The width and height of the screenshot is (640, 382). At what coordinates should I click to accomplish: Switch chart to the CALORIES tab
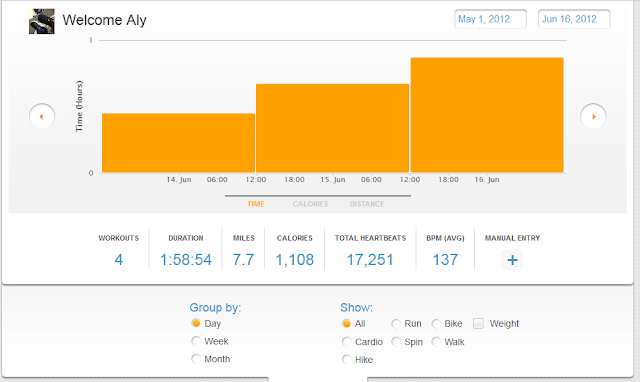pos(310,204)
